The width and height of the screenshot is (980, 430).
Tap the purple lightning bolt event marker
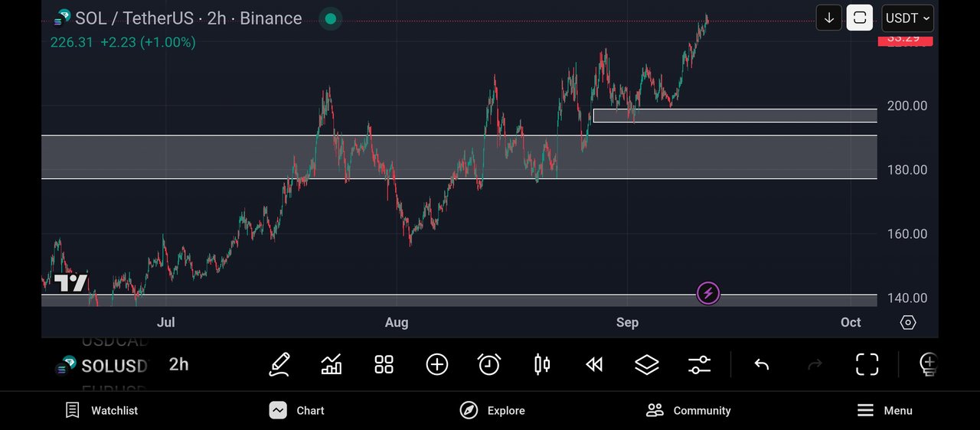708,293
